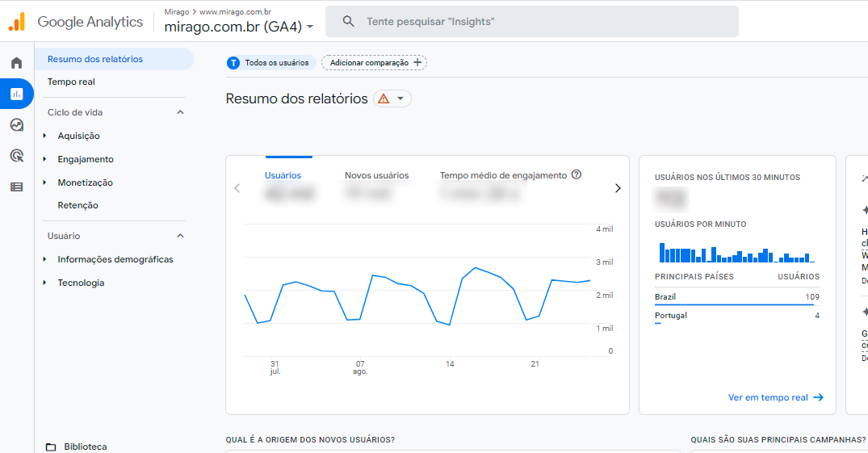Switch to the Usuários metric tab
The height and width of the screenshot is (453, 868).
283,175
